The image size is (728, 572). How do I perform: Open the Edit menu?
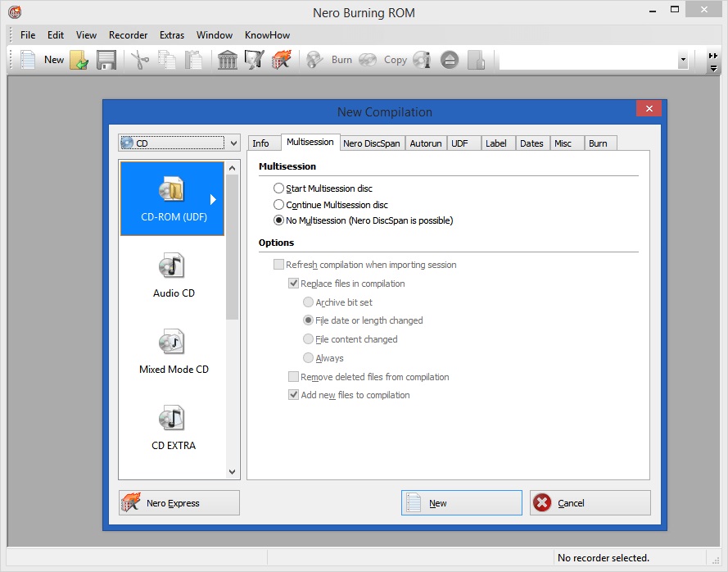pyautogui.click(x=56, y=35)
